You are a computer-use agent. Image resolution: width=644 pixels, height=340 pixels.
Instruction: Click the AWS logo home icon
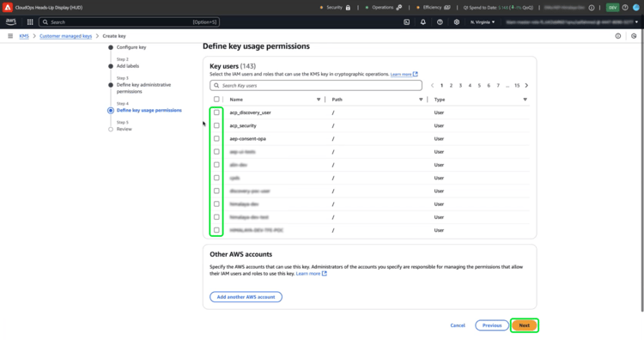pos(11,22)
